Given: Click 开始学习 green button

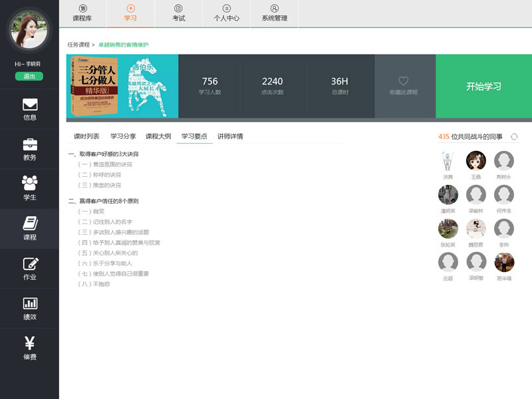Looking at the screenshot, I should pyautogui.click(x=483, y=86).
